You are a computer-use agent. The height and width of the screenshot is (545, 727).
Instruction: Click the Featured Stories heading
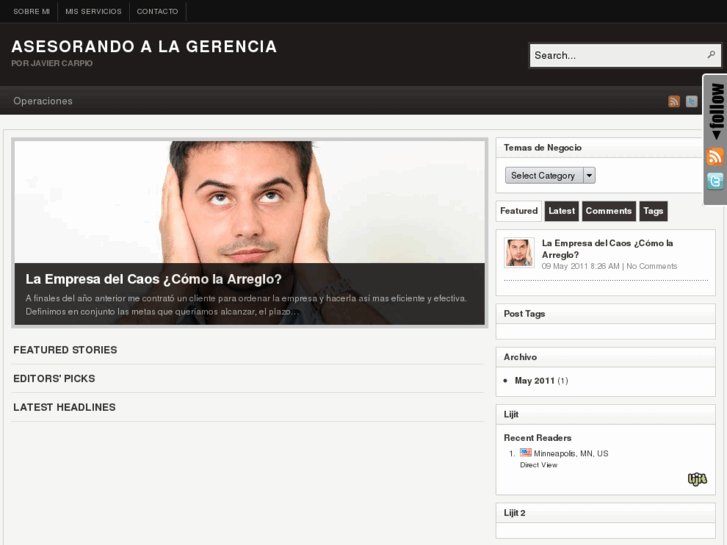65,350
